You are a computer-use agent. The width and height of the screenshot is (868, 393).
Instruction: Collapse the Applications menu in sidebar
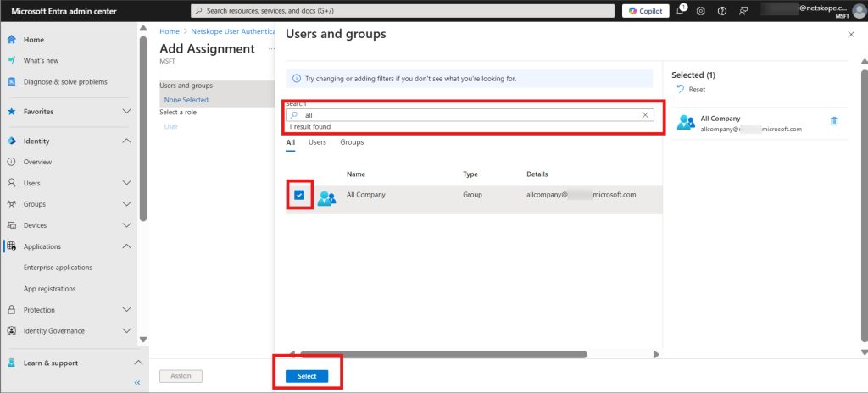point(126,246)
